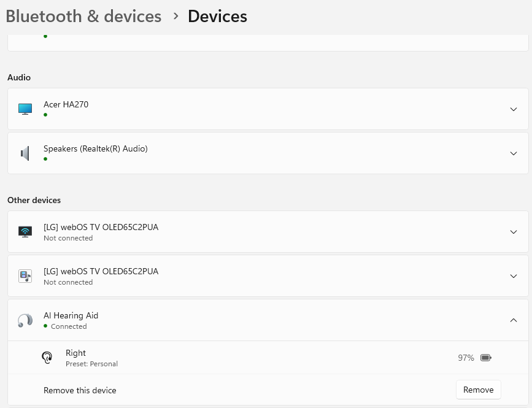532x408 pixels.
Task: Expand the Acer HA270 entry
Action: (x=514, y=109)
